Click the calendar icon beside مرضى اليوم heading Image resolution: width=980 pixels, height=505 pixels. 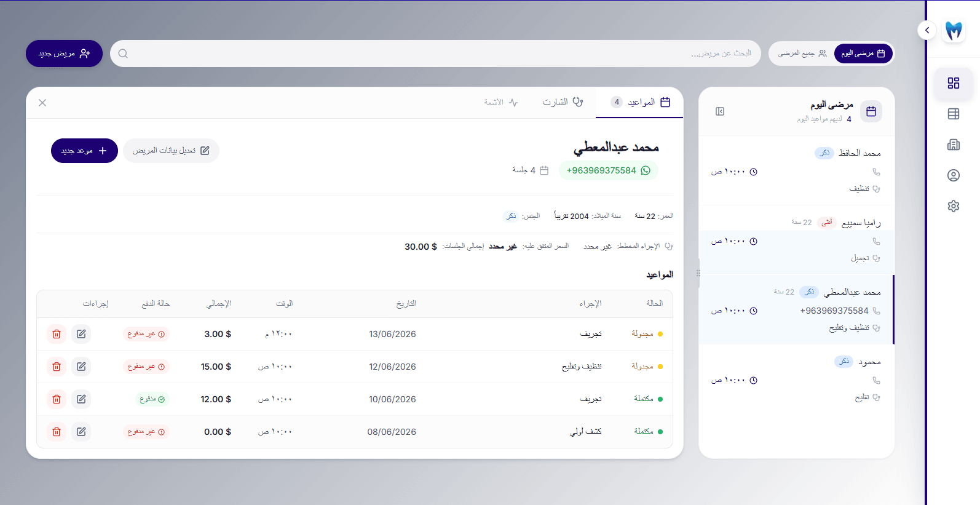(x=871, y=111)
